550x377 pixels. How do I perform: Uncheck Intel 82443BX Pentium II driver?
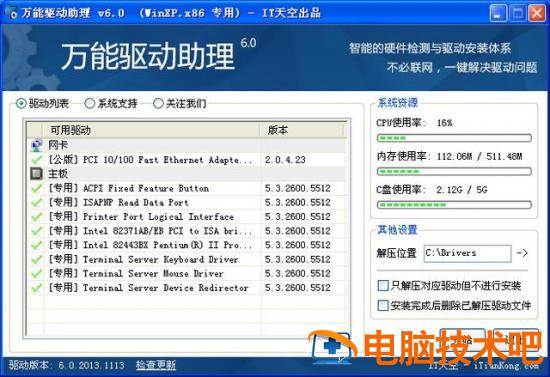pos(36,245)
